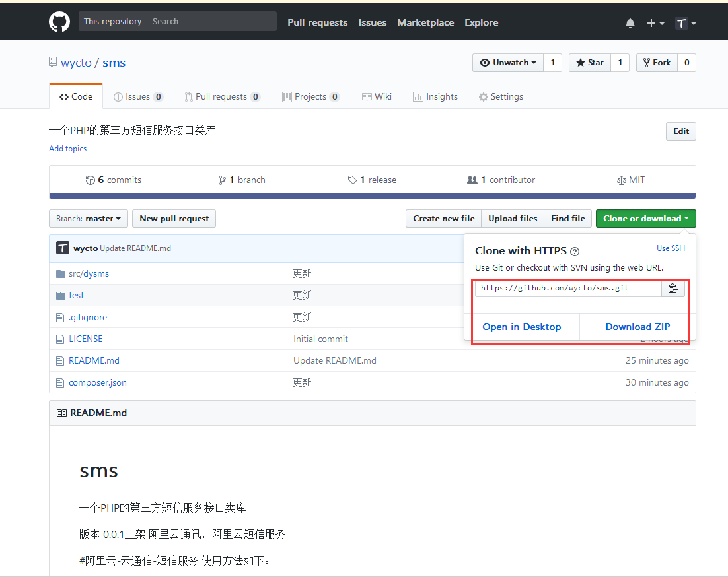Screen dimensions: 728x577
Task: Click Download ZIP
Action: click(x=637, y=327)
